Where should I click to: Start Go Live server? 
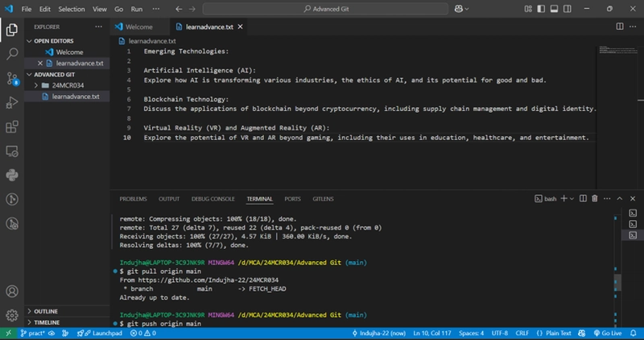click(608, 333)
